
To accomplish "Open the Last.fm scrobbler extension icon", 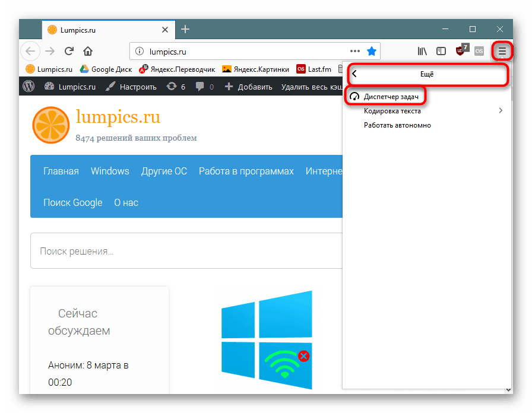I will [479, 51].
